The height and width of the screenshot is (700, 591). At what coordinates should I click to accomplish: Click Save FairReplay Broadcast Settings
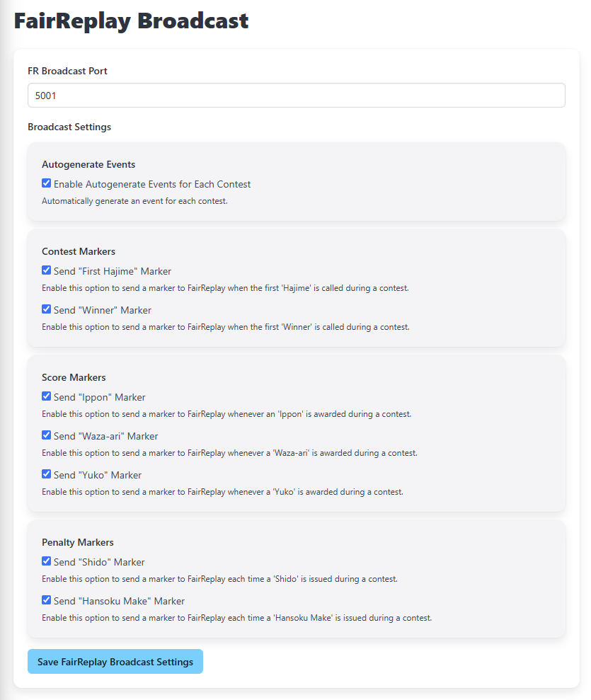(115, 661)
